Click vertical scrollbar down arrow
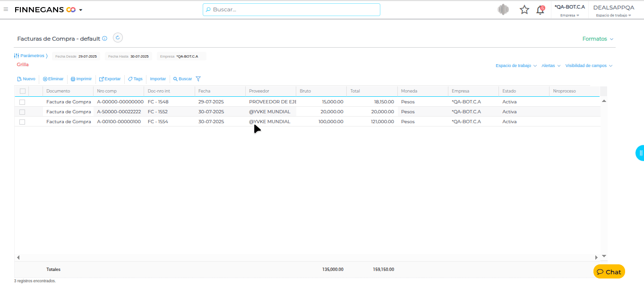 point(604,256)
